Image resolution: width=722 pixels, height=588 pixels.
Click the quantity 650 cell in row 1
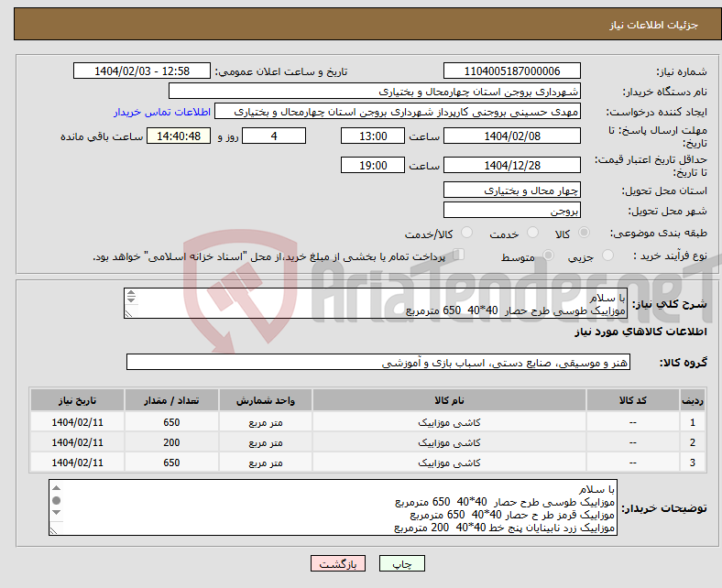[x=171, y=422]
